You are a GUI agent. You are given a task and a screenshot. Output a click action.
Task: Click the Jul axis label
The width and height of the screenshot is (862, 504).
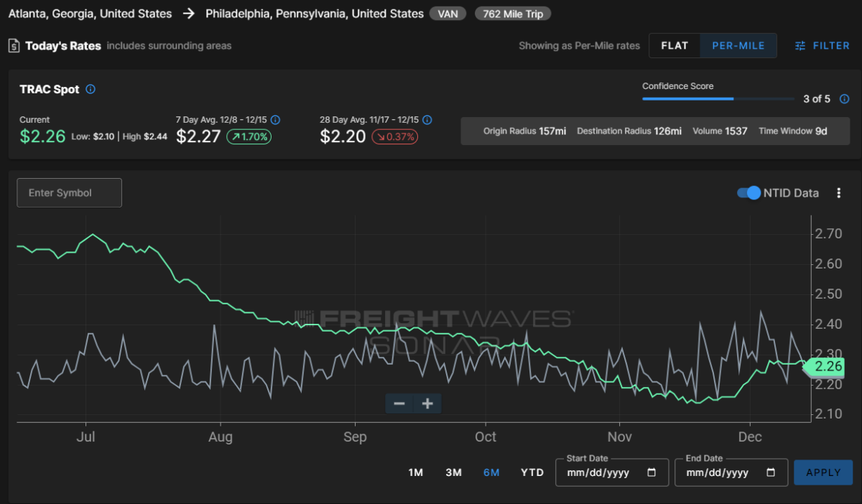click(x=86, y=437)
